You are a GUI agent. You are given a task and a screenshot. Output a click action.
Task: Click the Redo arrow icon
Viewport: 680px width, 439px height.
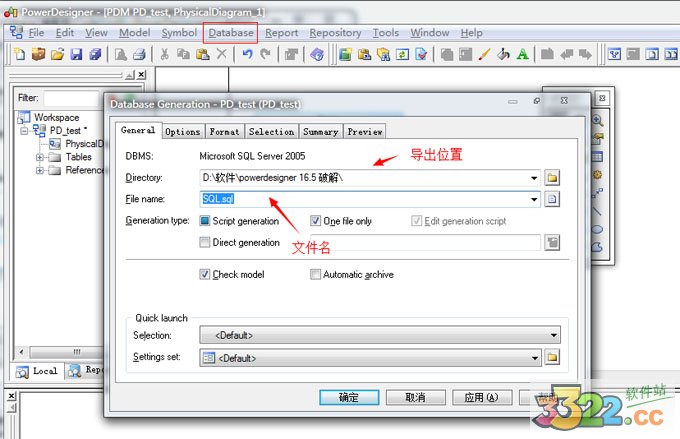[265, 54]
